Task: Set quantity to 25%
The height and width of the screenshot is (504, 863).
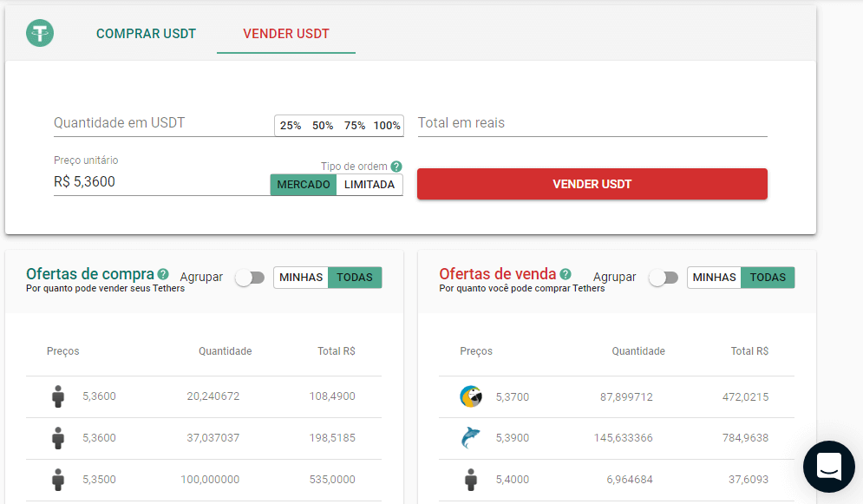Action: (x=291, y=126)
